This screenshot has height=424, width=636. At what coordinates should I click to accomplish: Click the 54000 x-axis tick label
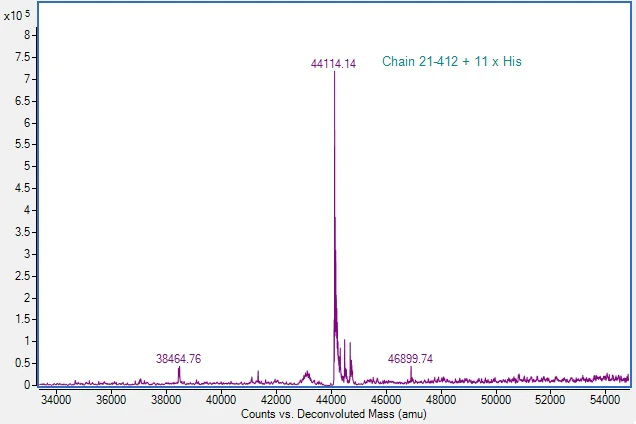(605, 400)
